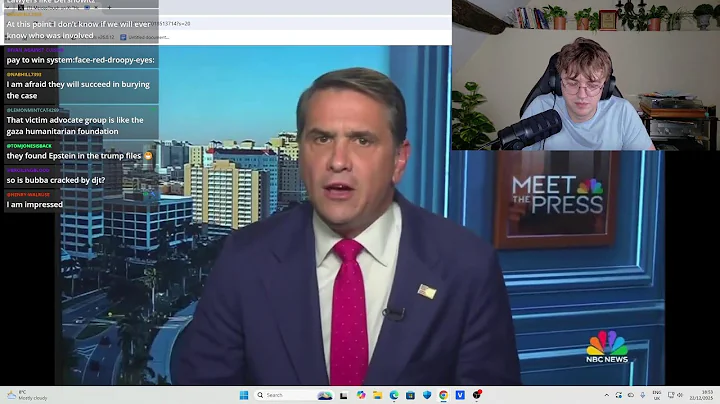This screenshot has width=720, height=404.
Task: Click message 'so is bubba cracked by djt?'
Action: 56,180
